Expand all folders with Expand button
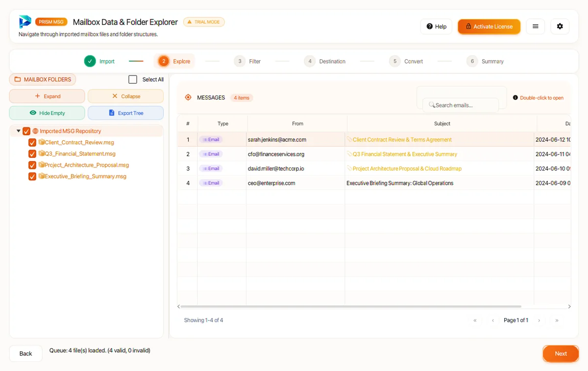 (47, 96)
